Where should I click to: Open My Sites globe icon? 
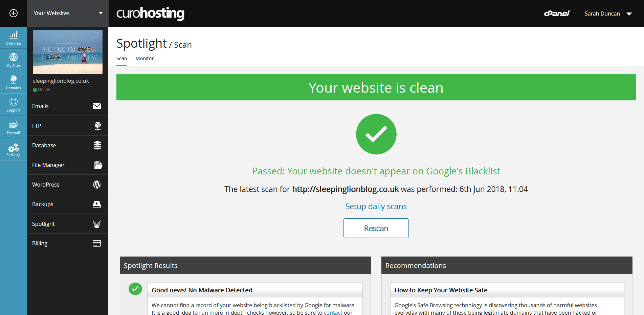(14, 60)
